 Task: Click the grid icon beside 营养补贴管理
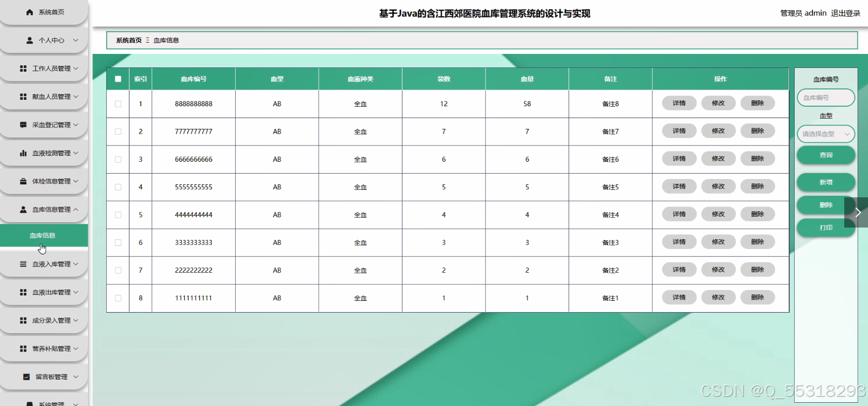coord(23,349)
